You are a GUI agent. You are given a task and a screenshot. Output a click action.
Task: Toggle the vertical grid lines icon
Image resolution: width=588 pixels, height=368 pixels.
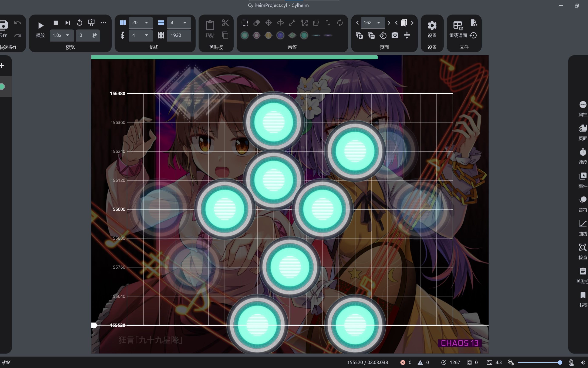[x=123, y=23]
